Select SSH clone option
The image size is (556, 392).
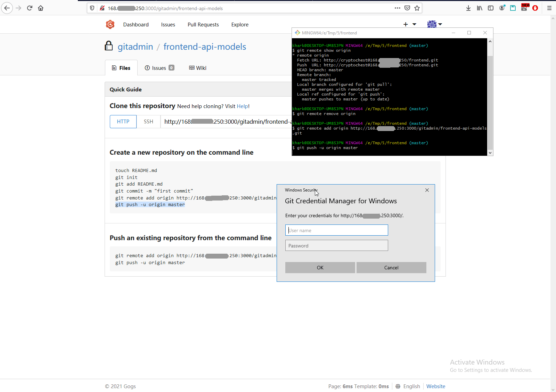148,122
